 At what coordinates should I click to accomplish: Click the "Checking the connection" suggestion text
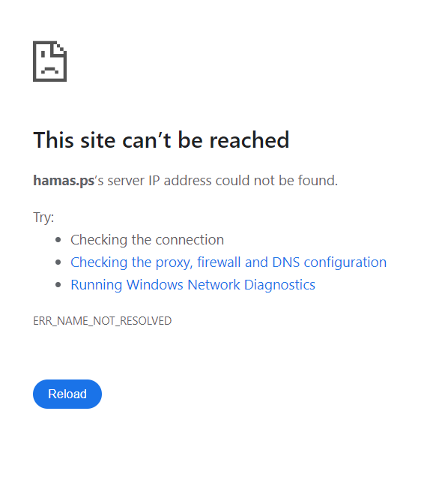pyautogui.click(x=147, y=240)
